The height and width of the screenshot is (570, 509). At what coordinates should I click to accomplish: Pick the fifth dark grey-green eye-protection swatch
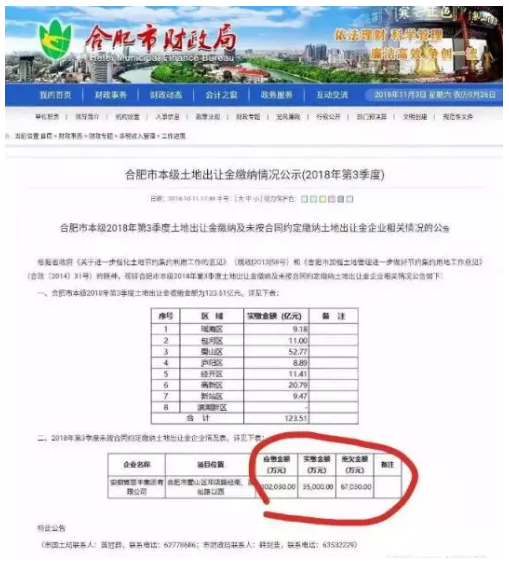pos(341,199)
